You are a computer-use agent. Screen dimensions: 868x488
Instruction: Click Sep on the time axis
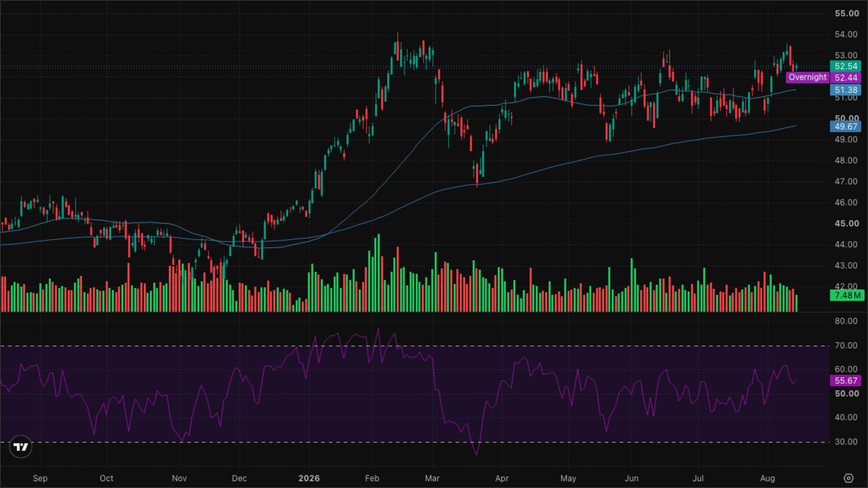[x=40, y=478]
